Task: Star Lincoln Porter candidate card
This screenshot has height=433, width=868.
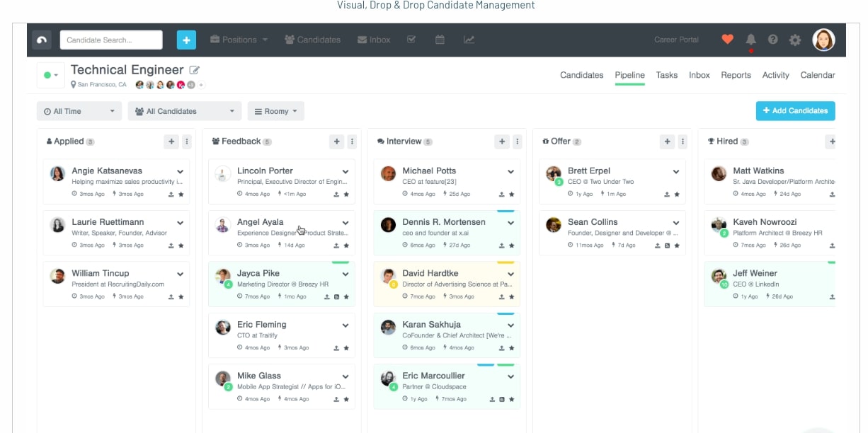Action: [x=346, y=194]
